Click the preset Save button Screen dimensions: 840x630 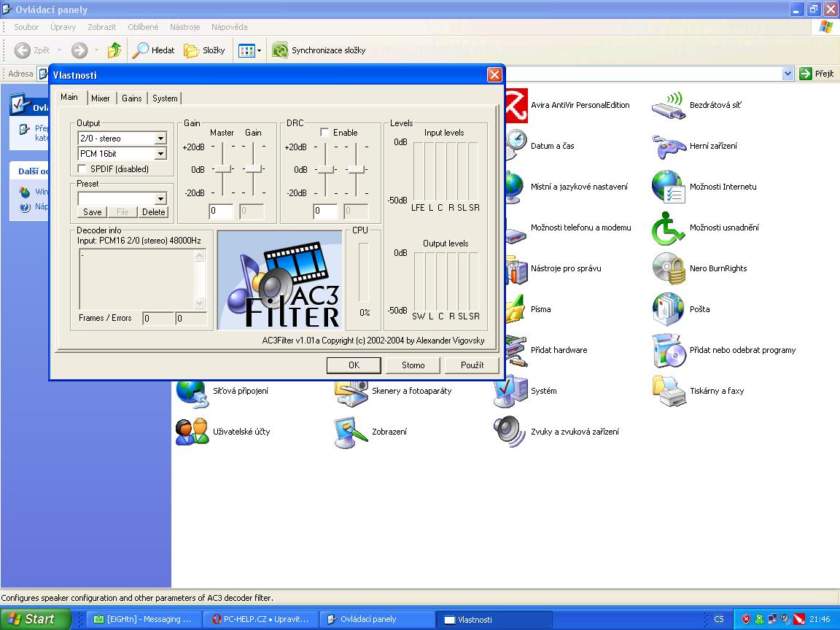pyautogui.click(x=93, y=212)
